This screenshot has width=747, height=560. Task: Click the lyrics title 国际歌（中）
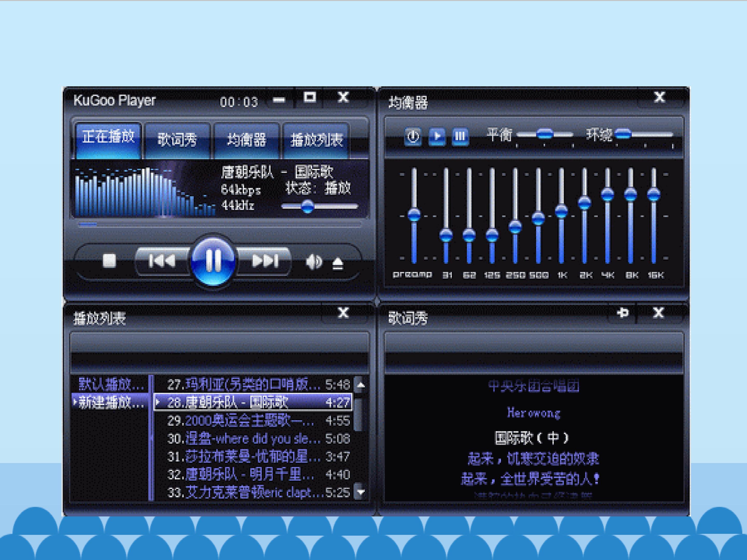point(532,438)
